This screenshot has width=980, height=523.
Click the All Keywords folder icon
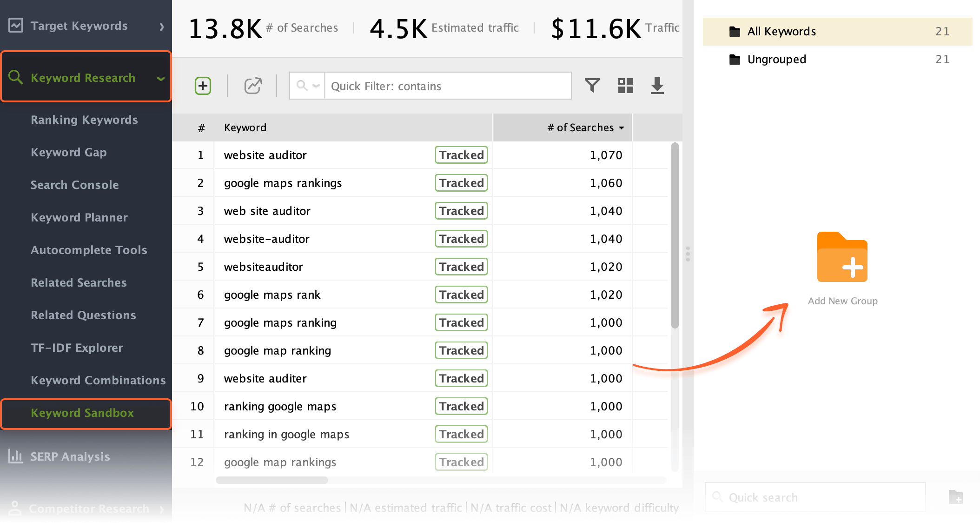point(735,31)
